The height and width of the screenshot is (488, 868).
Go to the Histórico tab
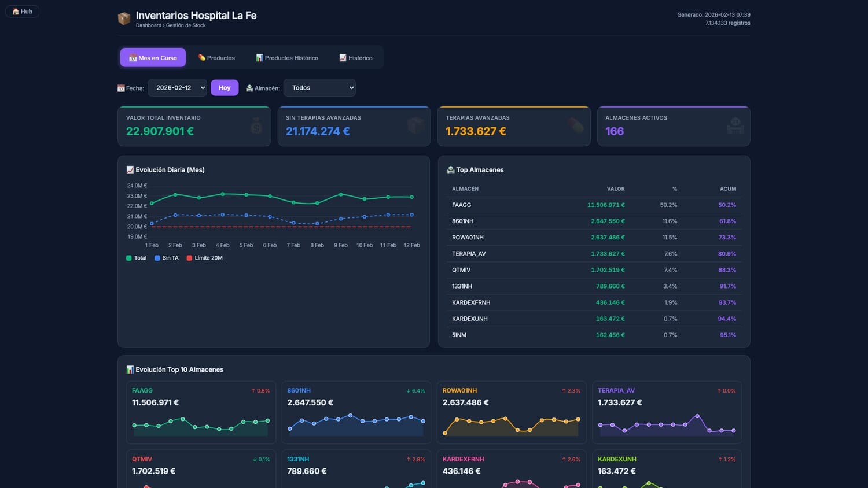pyautogui.click(x=356, y=58)
